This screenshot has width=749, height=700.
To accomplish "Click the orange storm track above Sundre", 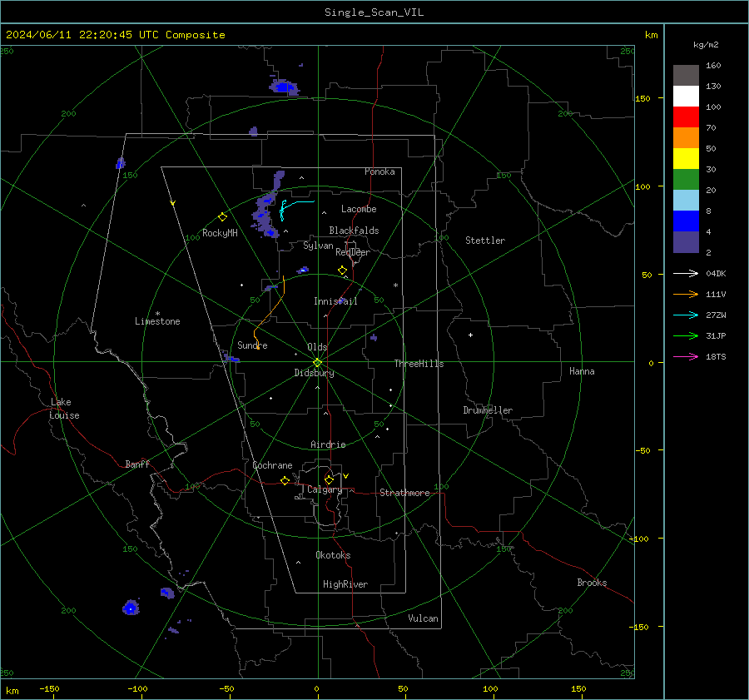I will coord(270,312).
